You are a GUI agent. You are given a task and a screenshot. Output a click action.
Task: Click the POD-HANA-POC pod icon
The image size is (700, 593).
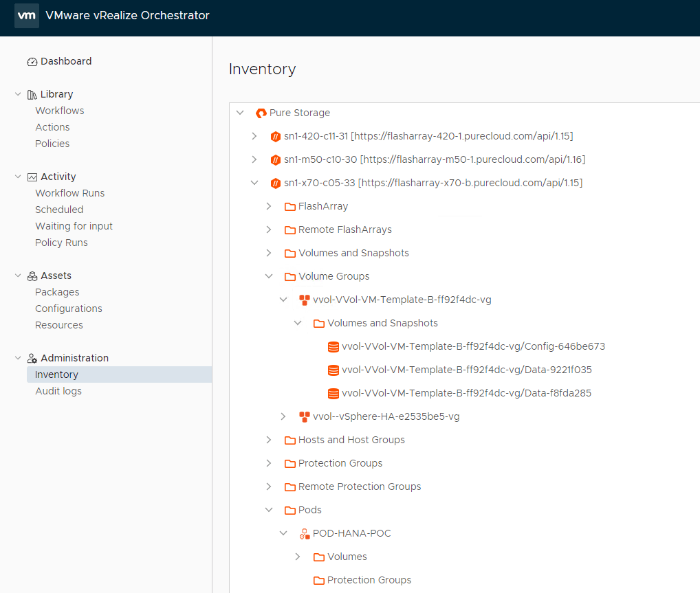click(305, 534)
